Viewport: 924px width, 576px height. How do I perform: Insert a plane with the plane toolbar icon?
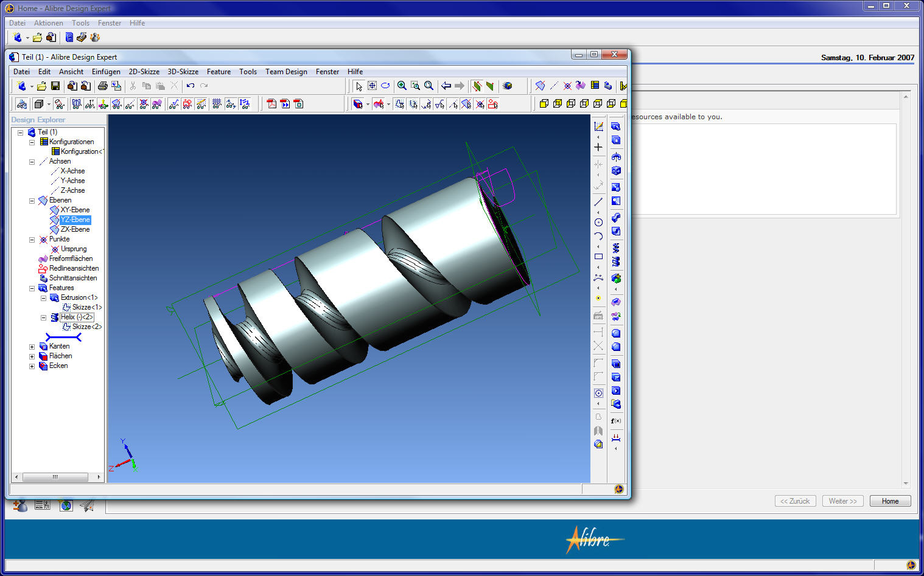coord(540,86)
